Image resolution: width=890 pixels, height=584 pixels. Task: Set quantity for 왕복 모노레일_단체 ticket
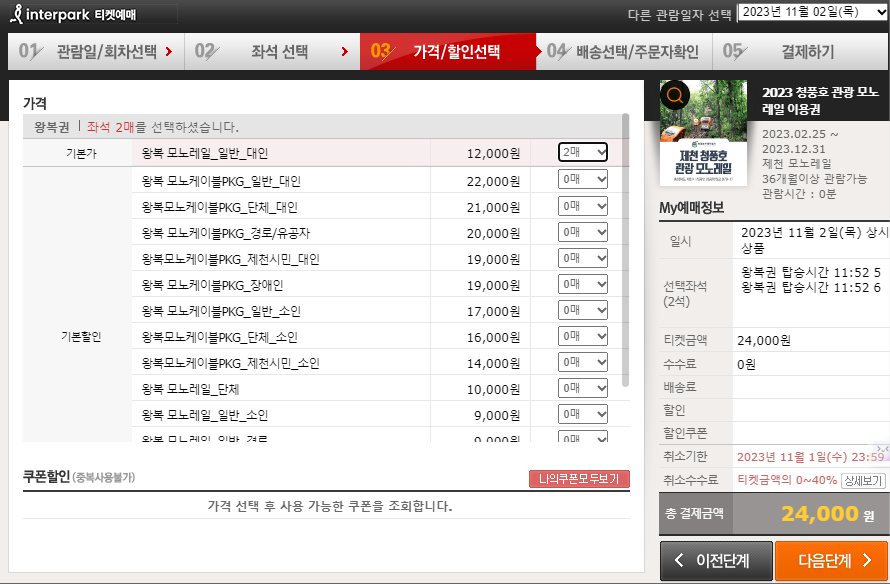[x=583, y=388]
